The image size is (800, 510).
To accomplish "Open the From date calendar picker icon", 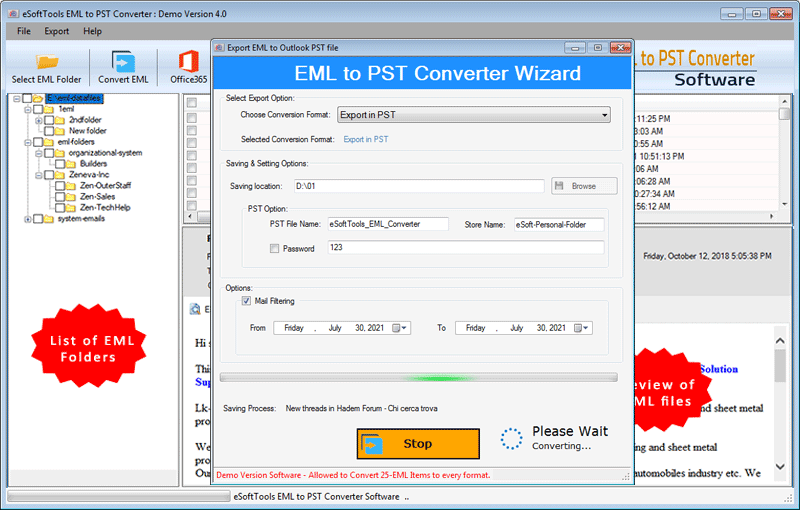I will (398, 328).
